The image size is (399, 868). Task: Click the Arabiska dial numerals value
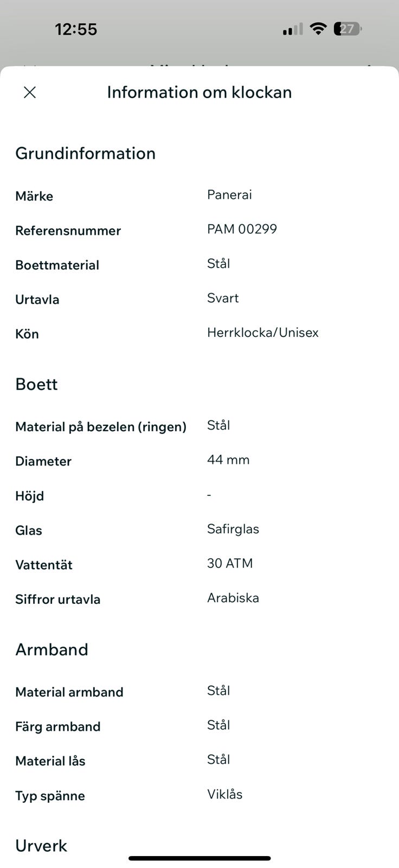[233, 598]
